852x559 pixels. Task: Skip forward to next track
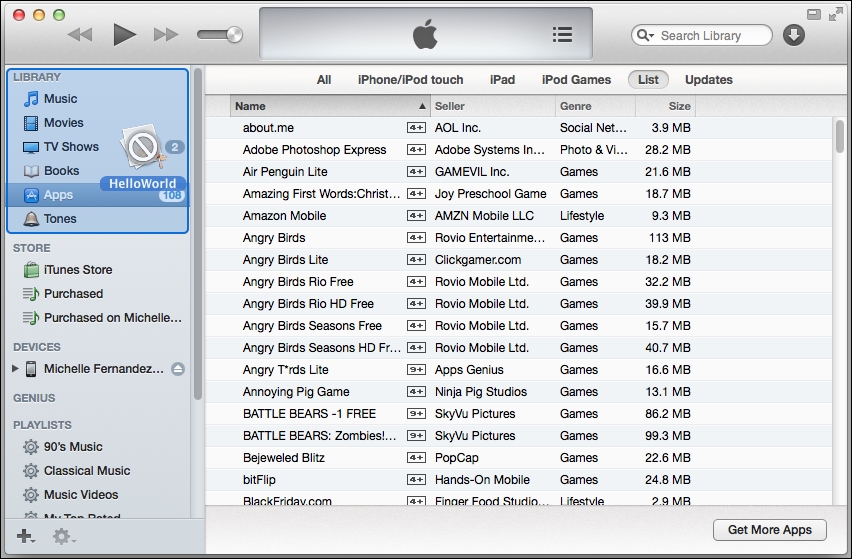[166, 35]
